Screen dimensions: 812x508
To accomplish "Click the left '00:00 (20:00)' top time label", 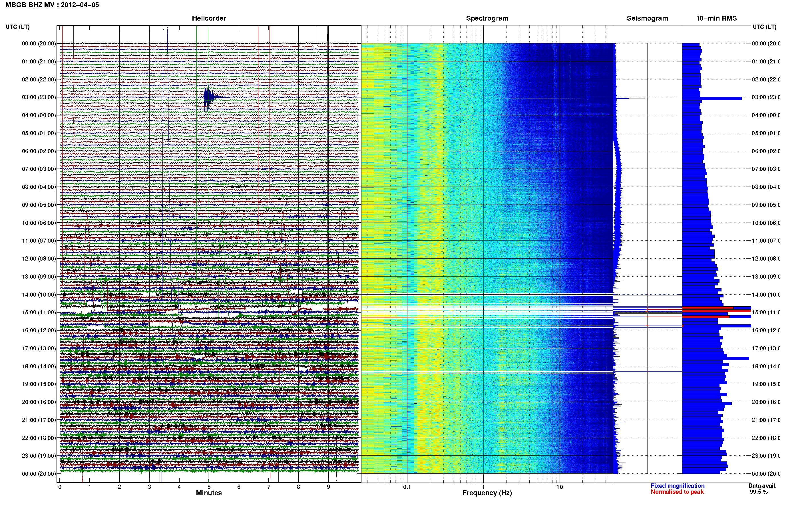I will coord(39,43).
